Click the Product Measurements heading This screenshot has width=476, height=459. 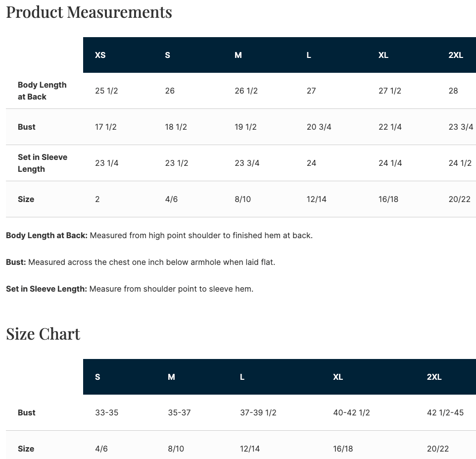click(x=89, y=12)
